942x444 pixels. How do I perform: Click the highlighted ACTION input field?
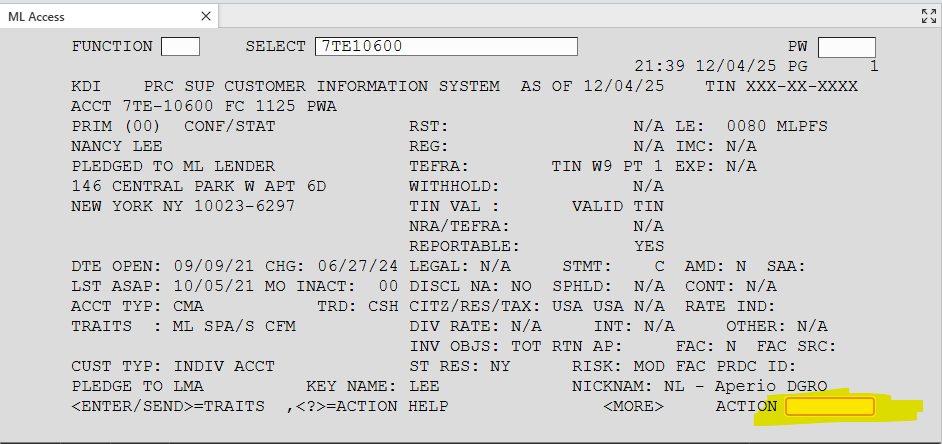830,406
